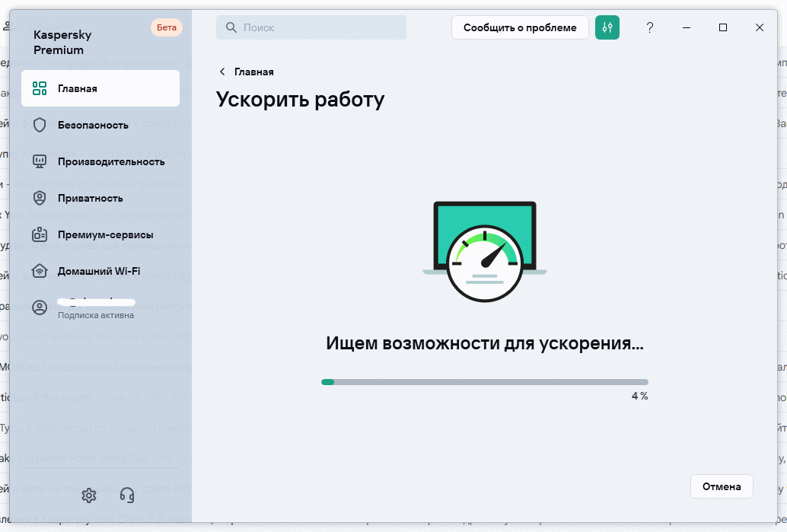Minimize the Kaspersky window
Image resolution: width=787 pixels, height=532 pixels.
pos(687,27)
